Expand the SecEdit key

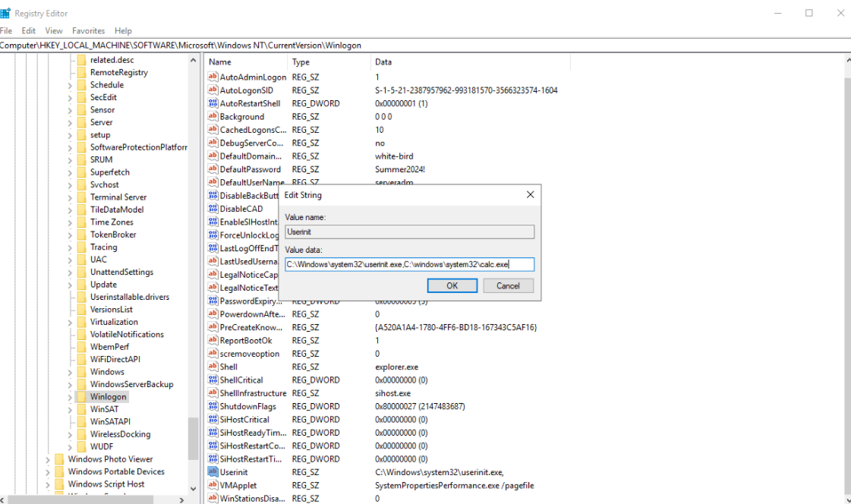(70, 98)
